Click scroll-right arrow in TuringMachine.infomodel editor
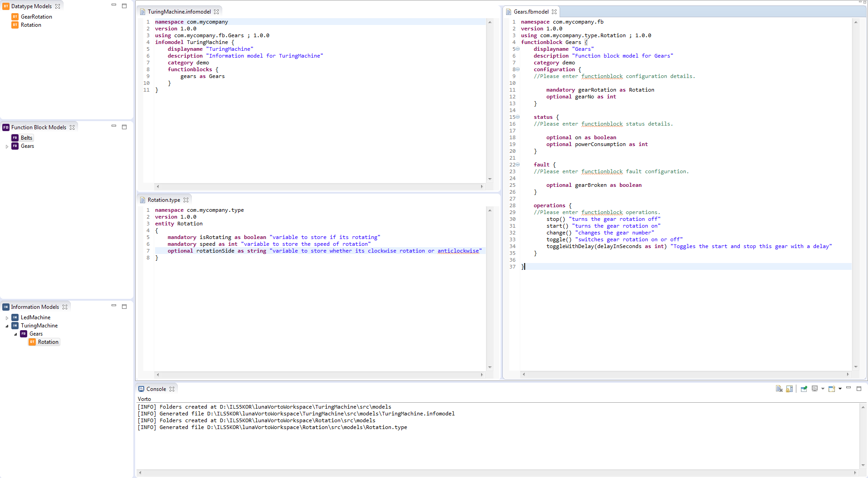 (482, 186)
